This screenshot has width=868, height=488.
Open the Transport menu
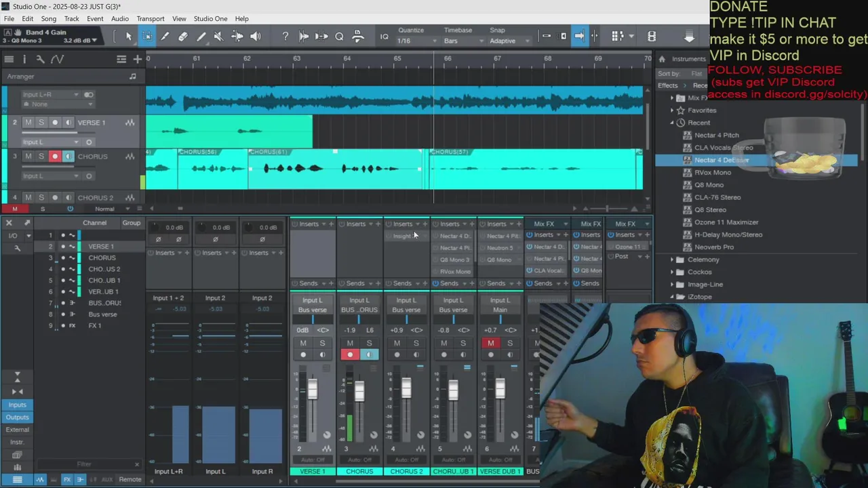click(150, 18)
